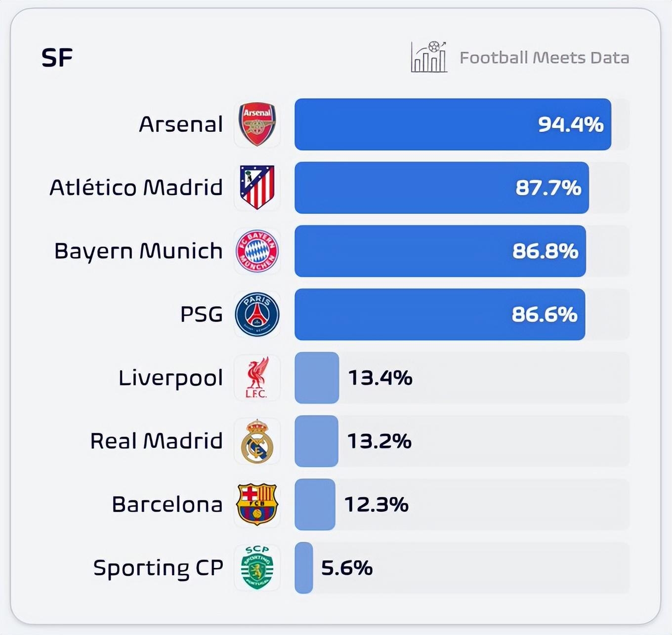Click Arsenal's 94.4% probability bar
The image size is (672, 635).
click(453, 124)
